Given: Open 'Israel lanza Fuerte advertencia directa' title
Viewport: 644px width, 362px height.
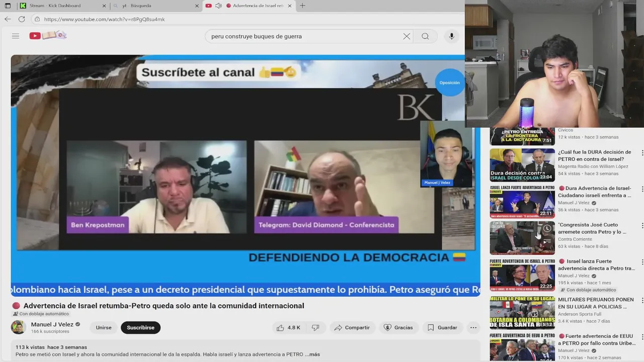Looking at the screenshot, I should [x=596, y=265].
